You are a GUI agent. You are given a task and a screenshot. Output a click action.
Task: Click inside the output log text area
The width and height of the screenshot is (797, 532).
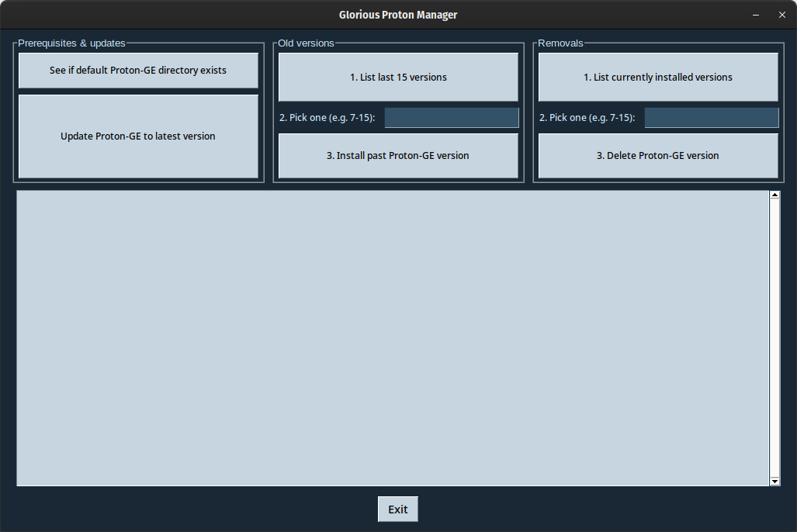[393, 338]
